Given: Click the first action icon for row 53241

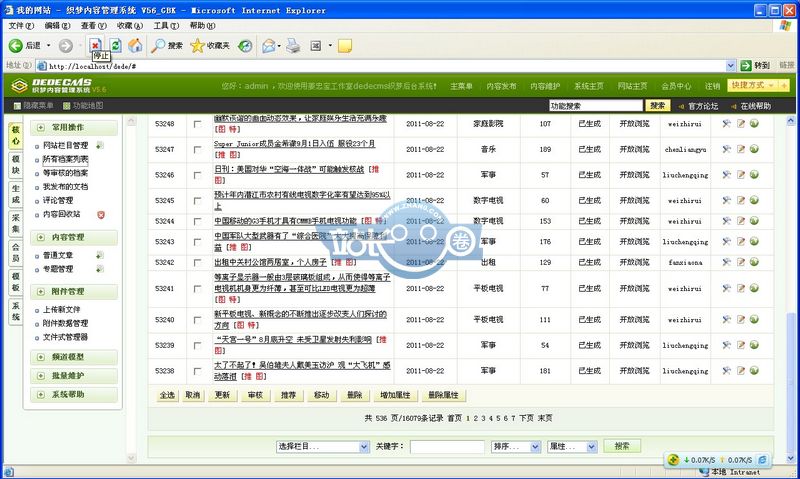Looking at the screenshot, I should 727,288.
